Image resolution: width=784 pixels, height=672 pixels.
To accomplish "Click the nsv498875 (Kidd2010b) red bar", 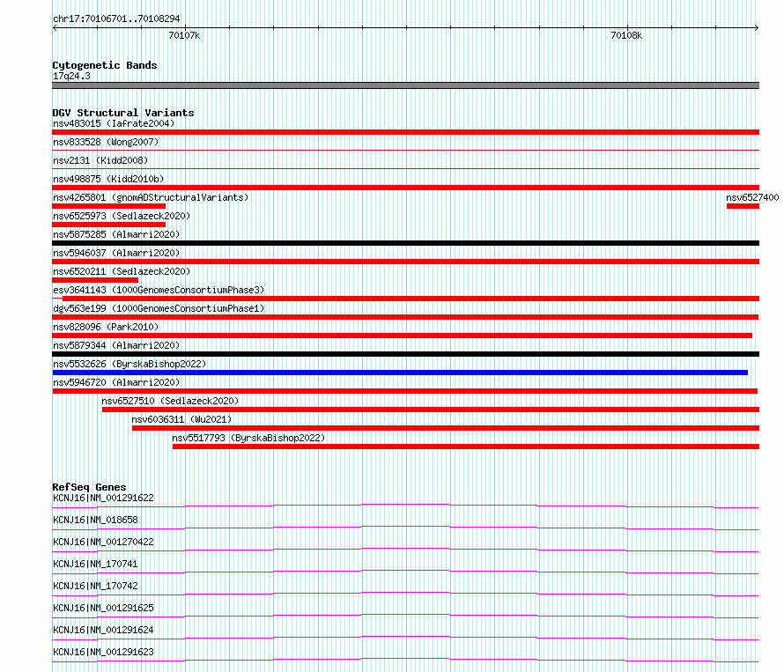I will click(x=405, y=188).
